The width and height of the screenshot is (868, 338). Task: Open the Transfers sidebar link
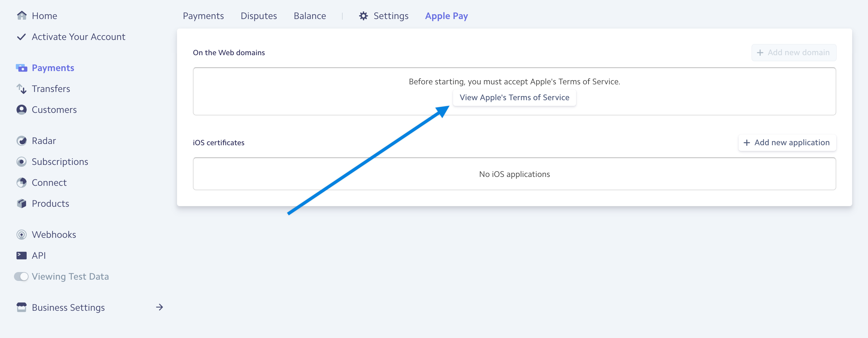[51, 89]
